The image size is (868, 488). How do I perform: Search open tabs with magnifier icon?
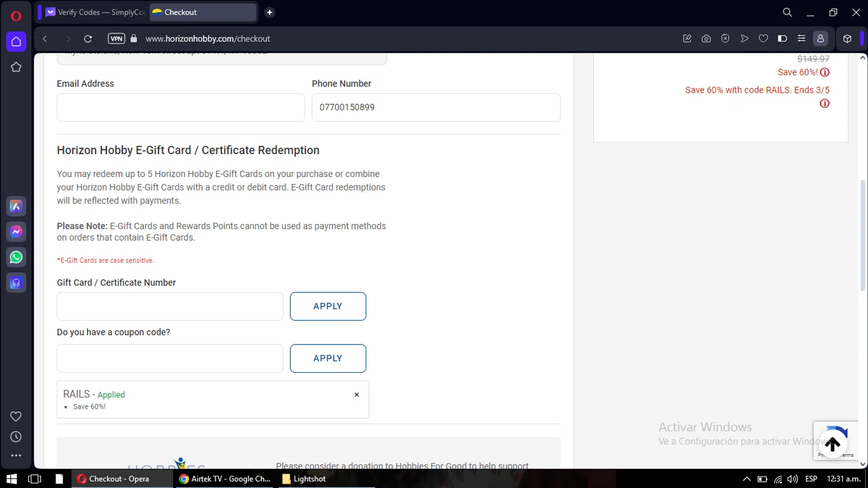pos(788,12)
